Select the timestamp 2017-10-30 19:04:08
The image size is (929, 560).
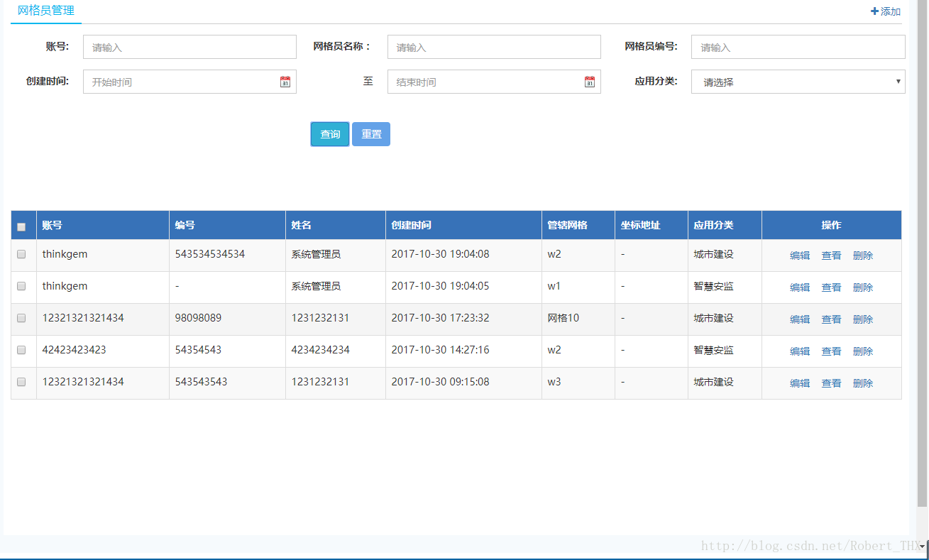coord(440,254)
